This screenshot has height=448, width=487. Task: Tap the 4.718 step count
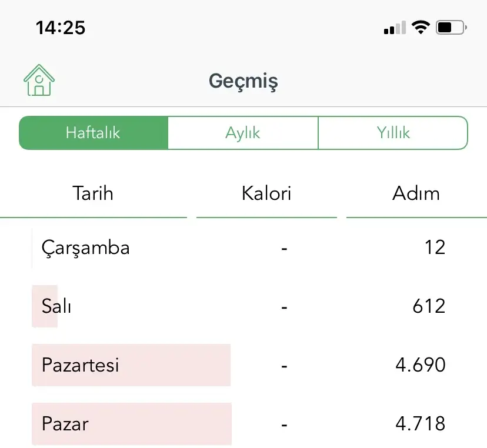421,423
